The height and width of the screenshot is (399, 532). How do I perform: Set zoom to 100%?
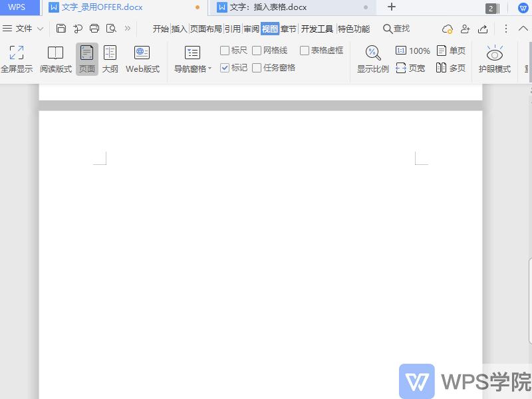pyautogui.click(x=413, y=51)
